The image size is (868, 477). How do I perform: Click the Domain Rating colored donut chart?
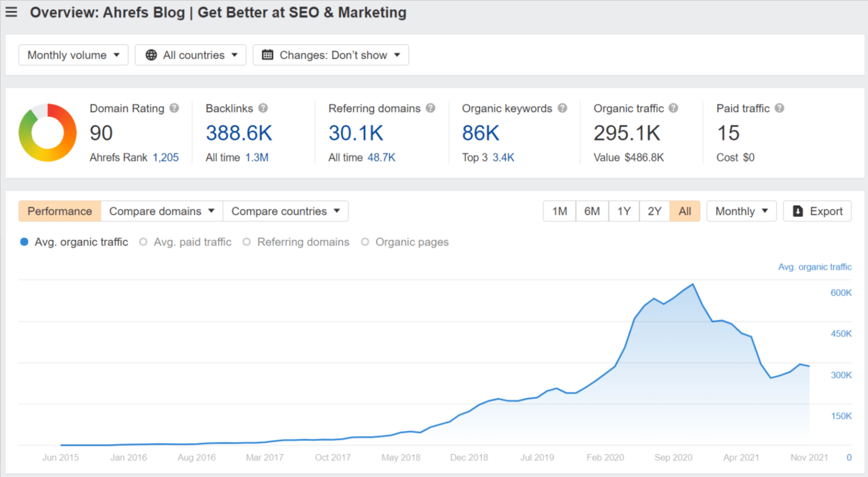point(47,132)
